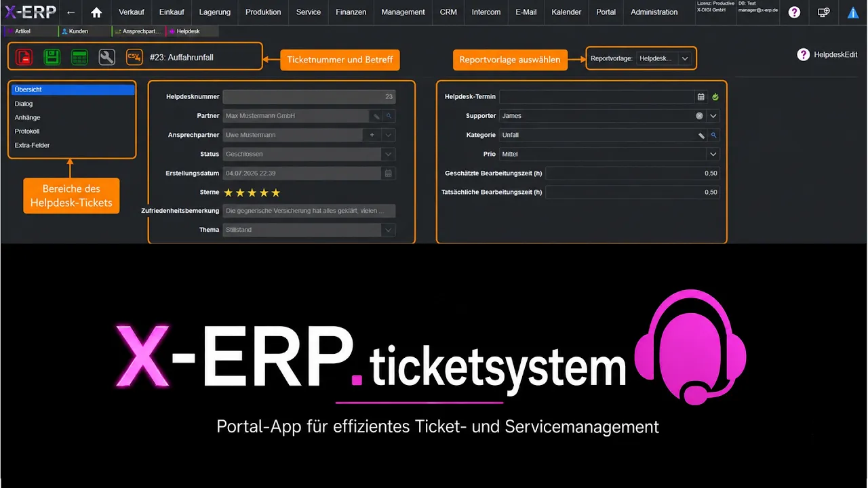The height and width of the screenshot is (488, 868).
Task: Click the Partner field Max Mustermann GmbH
Action: [296, 116]
